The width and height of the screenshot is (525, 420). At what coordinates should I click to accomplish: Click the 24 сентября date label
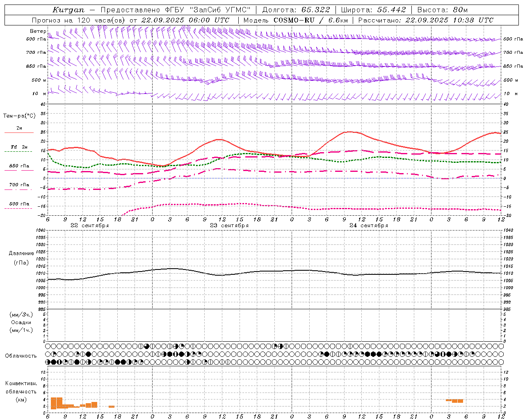[x=368, y=226]
